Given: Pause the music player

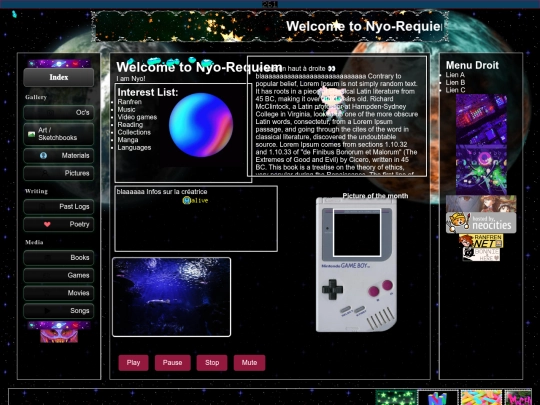Looking at the screenshot, I should point(173,363).
